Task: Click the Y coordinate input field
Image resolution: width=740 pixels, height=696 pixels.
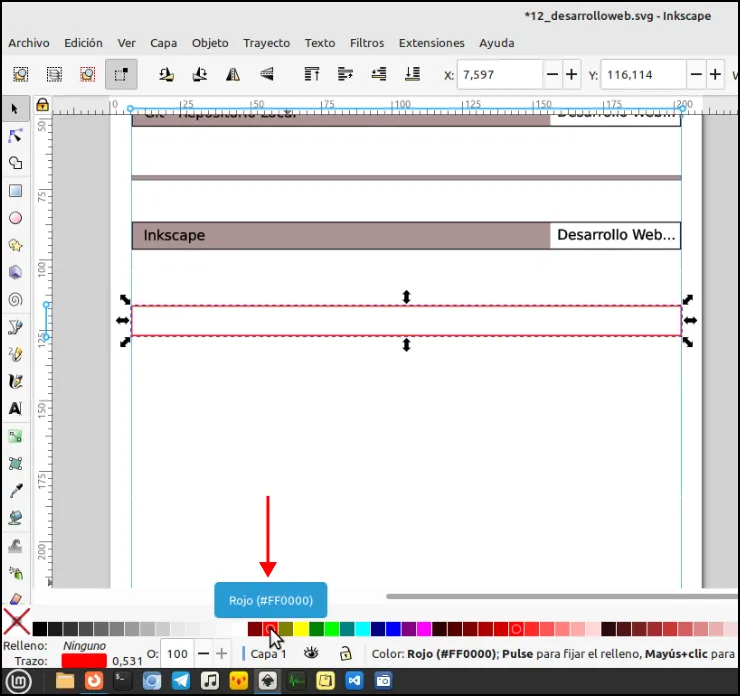Action: click(644, 75)
